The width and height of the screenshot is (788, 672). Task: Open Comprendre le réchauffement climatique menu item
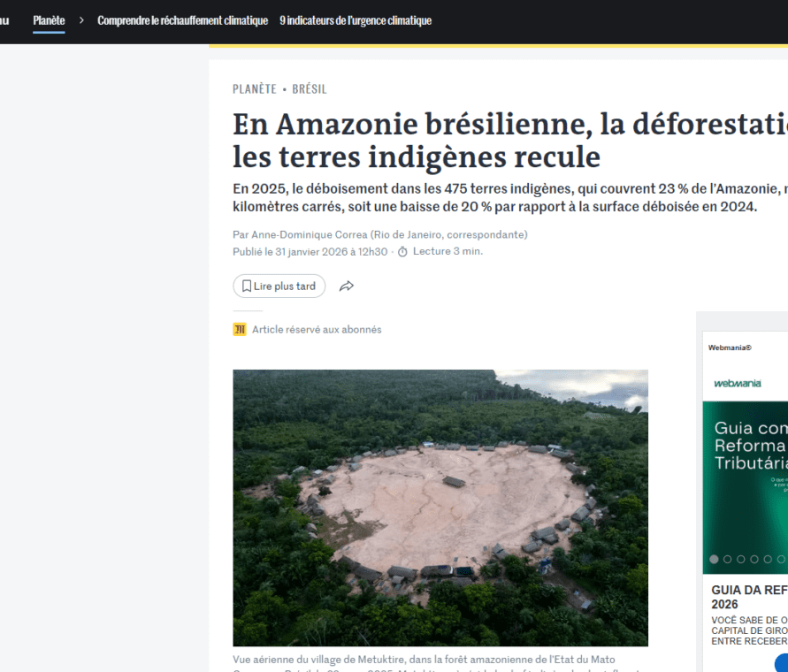182,20
